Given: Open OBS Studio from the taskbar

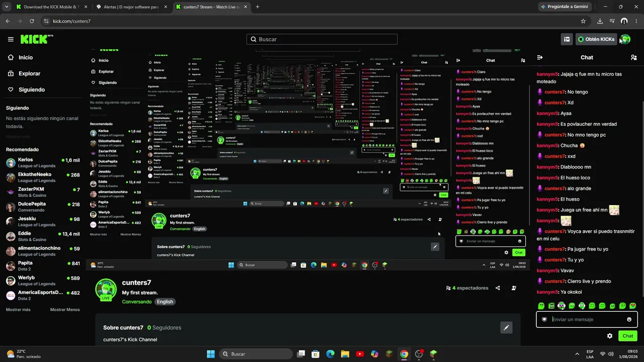Looking at the screenshot, I should tap(419, 354).
